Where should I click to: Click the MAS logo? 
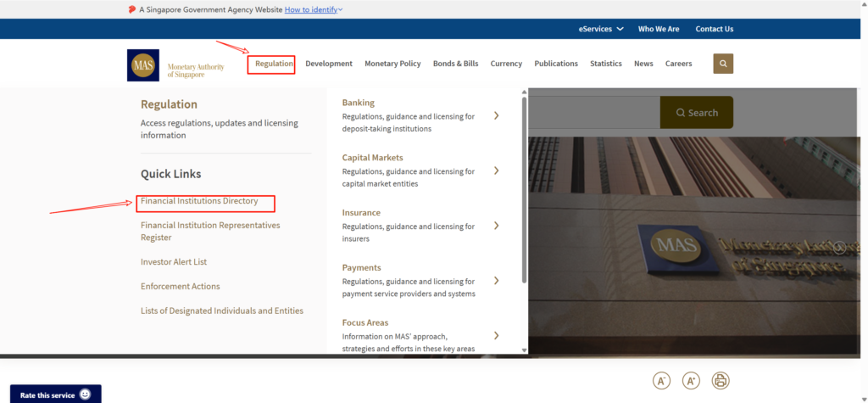point(142,65)
